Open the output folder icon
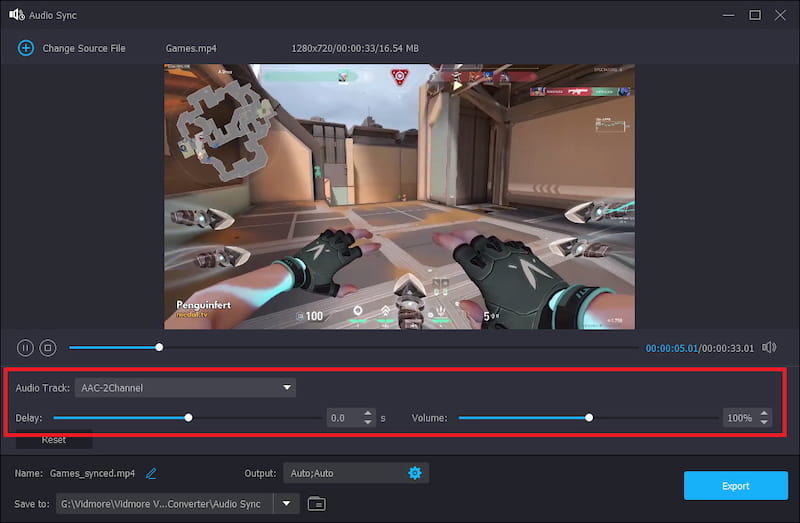The height and width of the screenshot is (523, 800). pos(317,504)
